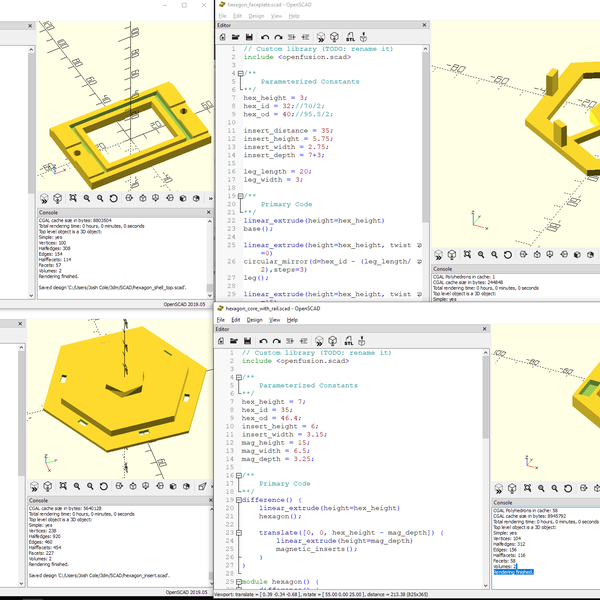Click Zoom In icon in hexagon_core_with_rail viewport toolbar
This screenshot has height=600, width=600.
tap(541, 488)
